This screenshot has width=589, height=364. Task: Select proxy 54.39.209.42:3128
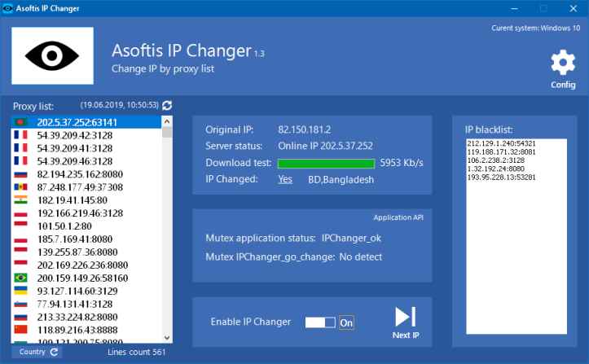[74, 136]
